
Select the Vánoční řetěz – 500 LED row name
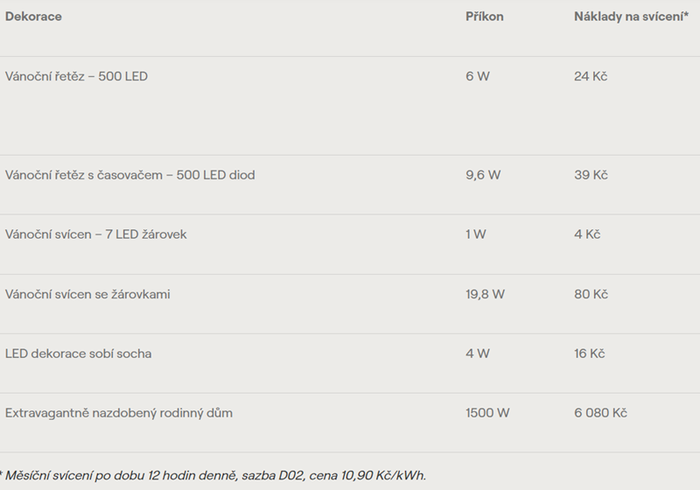pyautogui.click(x=76, y=76)
